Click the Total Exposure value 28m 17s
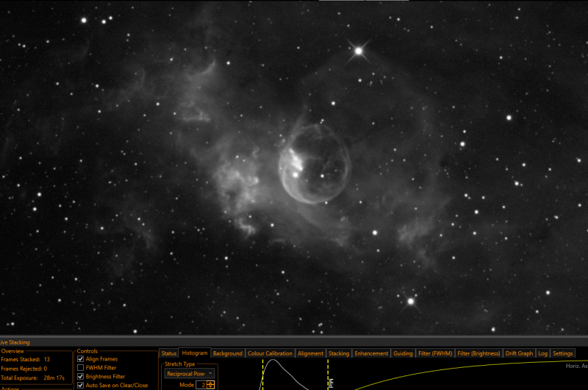Screen dimensions: 588x390 tap(54, 377)
